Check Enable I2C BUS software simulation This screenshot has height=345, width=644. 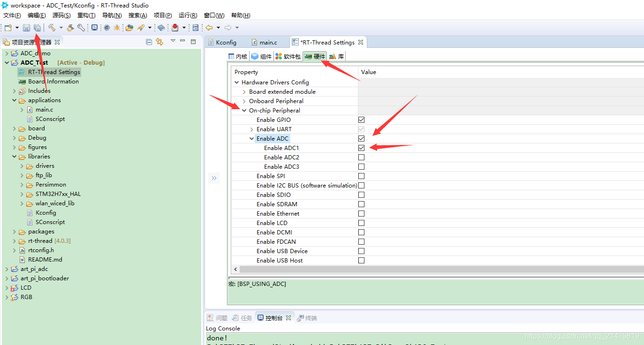click(361, 186)
